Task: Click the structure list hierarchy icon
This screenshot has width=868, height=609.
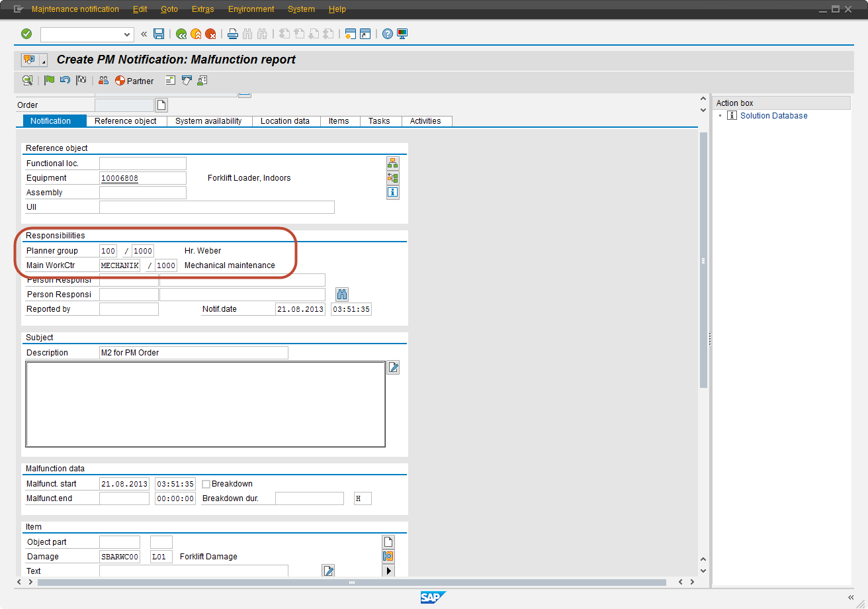Action: [x=393, y=164]
